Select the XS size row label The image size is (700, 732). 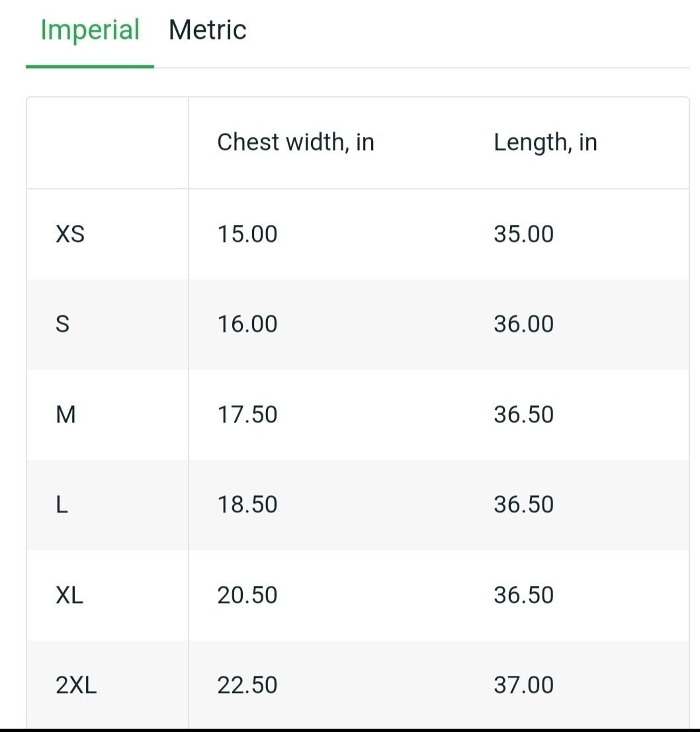point(70,233)
